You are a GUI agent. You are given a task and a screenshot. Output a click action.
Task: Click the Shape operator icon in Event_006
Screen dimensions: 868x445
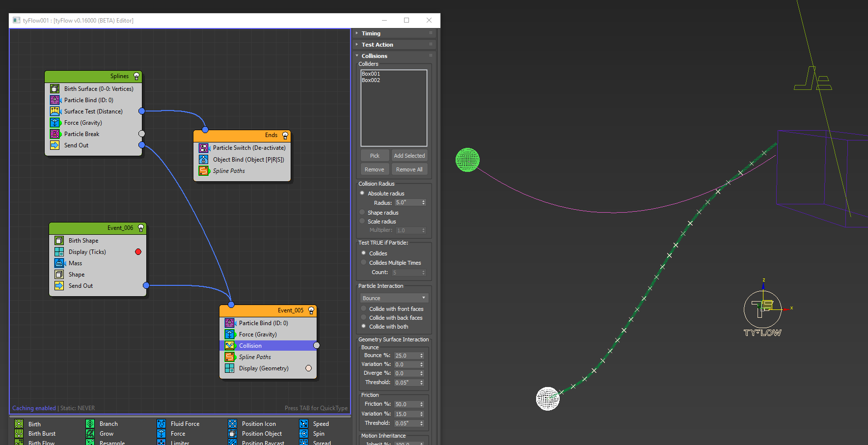pos(59,275)
